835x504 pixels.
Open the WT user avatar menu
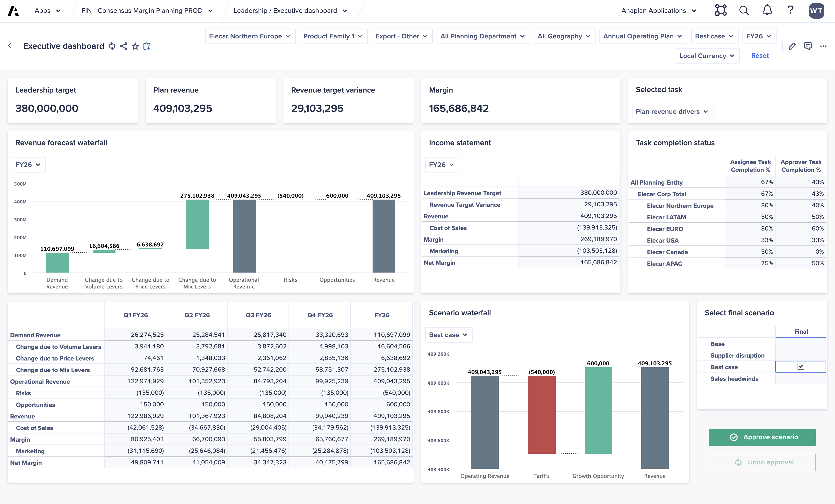pos(817,10)
